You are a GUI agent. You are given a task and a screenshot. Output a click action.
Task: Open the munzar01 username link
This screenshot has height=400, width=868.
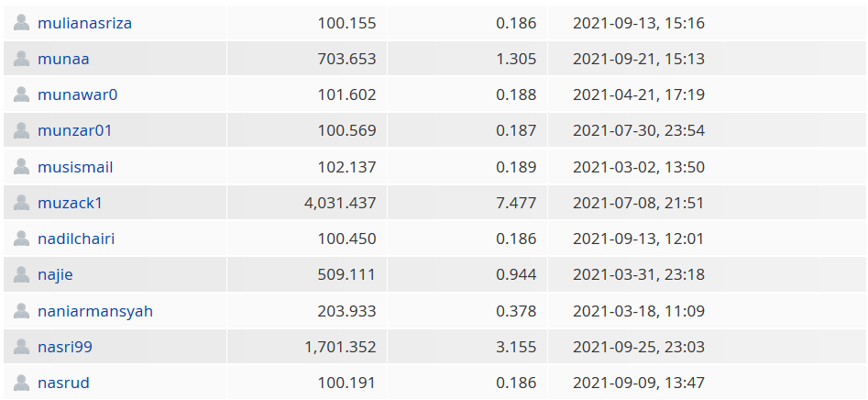click(x=75, y=131)
